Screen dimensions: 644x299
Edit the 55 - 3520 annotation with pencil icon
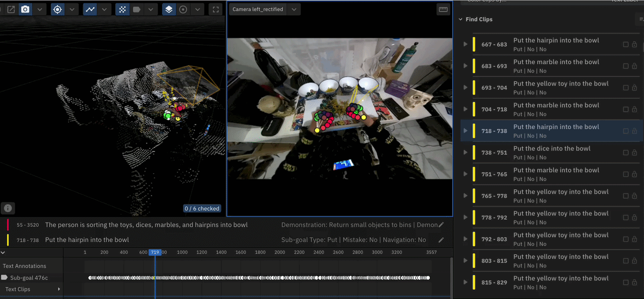[x=441, y=225]
